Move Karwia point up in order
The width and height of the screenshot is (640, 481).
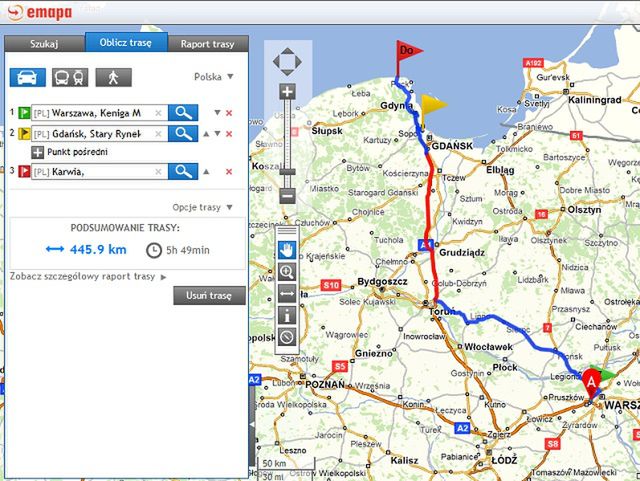point(207,171)
